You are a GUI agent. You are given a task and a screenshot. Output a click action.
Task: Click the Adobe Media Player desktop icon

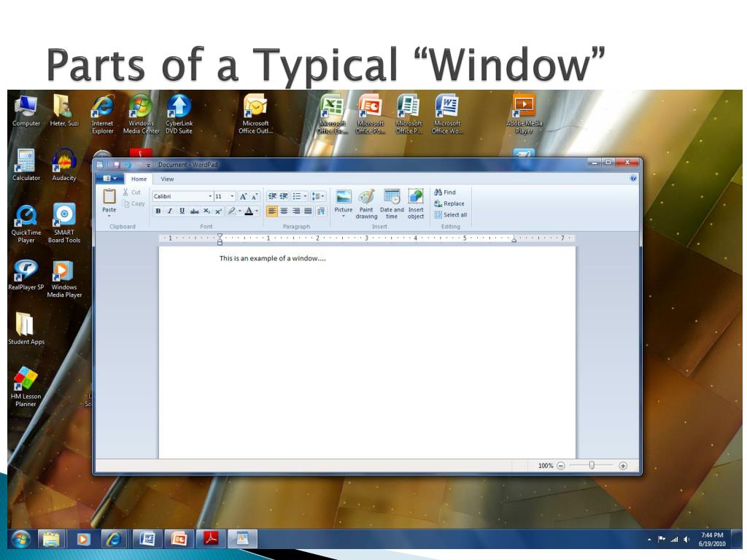[x=524, y=114]
